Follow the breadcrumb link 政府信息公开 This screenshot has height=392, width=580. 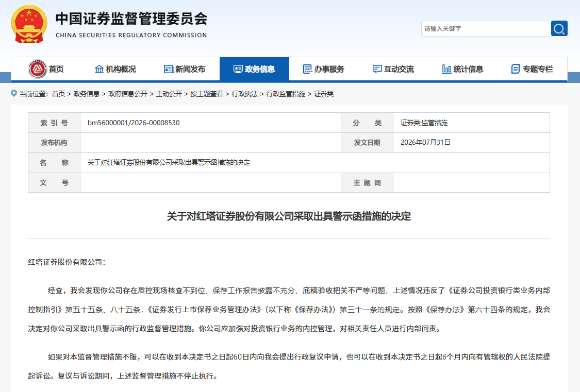coord(128,94)
